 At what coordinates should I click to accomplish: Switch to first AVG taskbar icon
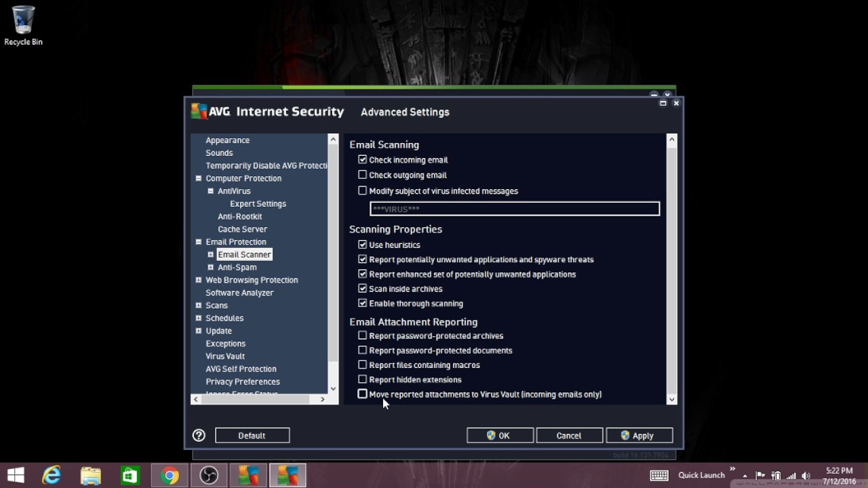(248, 476)
